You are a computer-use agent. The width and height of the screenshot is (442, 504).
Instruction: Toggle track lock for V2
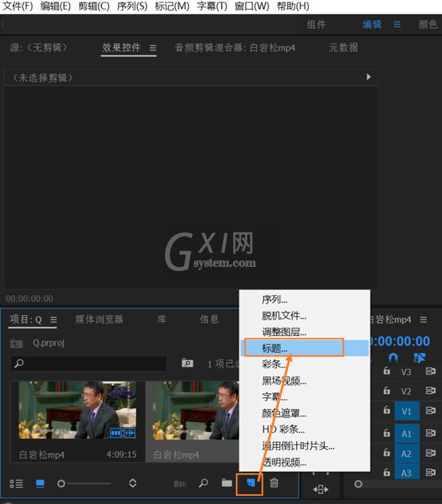[387, 390]
